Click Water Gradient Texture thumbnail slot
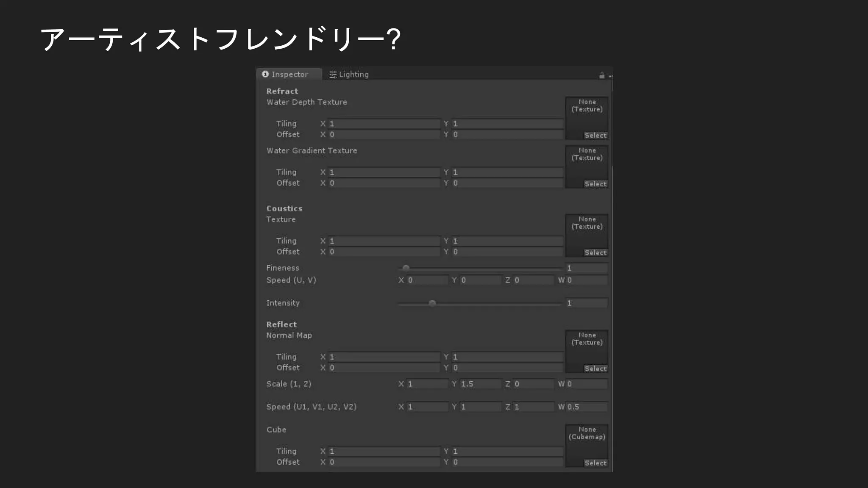This screenshot has width=868, height=488. [x=587, y=166]
